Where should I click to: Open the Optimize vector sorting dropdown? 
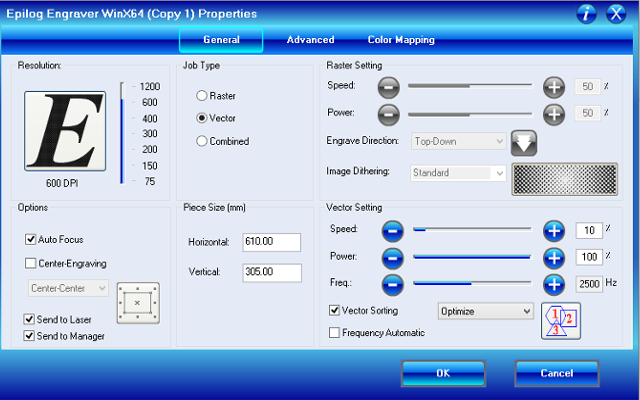point(486,311)
